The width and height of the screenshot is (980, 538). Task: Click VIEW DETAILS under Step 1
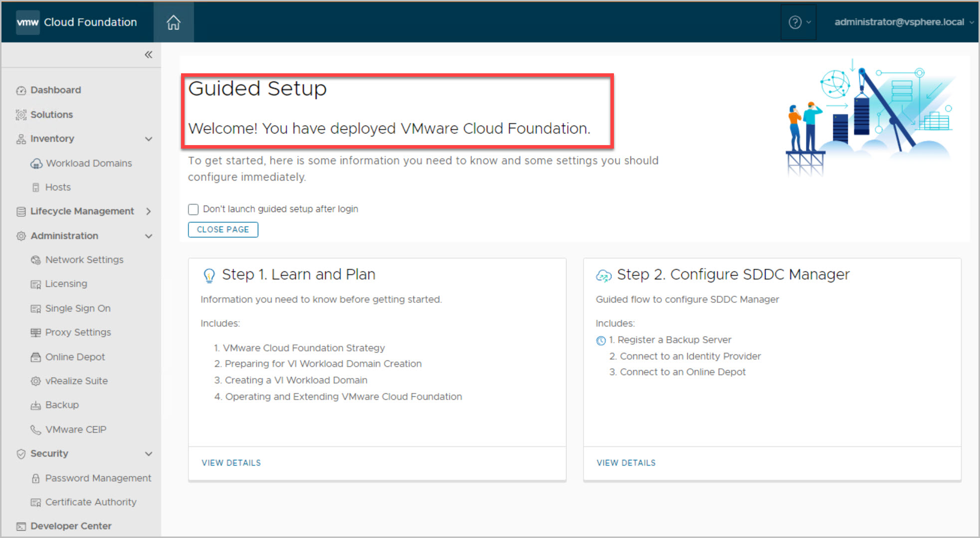(x=231, y=463)
